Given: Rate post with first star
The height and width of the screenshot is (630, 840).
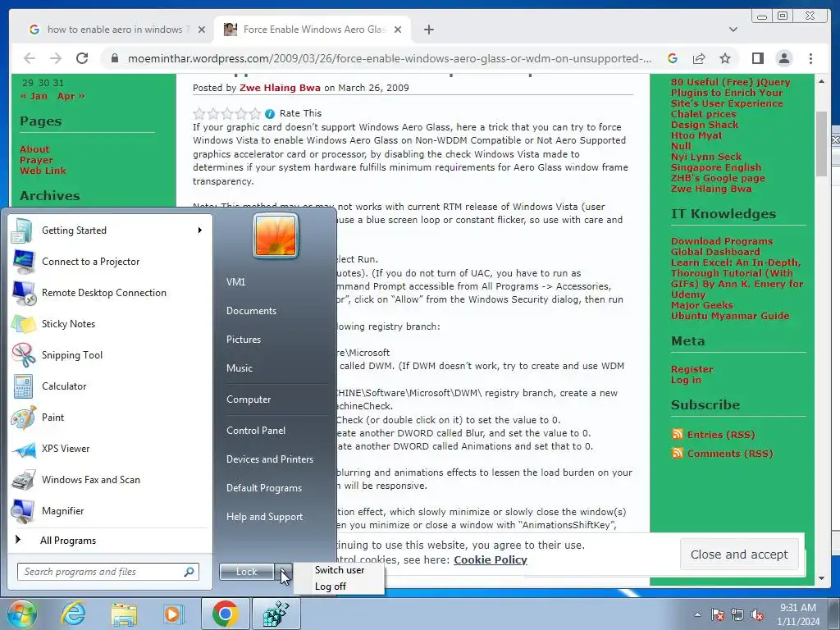Looking at the screenshot, I should (199, 113).
